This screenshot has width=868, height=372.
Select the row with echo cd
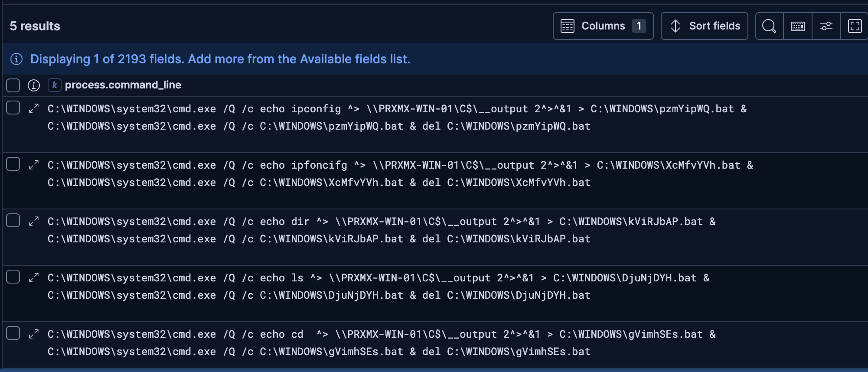tap(13, 333)
